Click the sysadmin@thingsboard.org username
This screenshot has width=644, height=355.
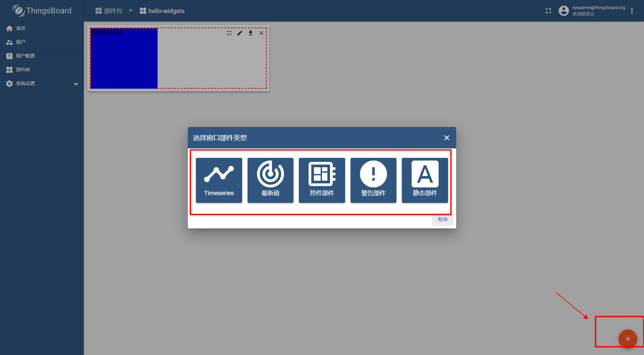[x=599, y=8]
